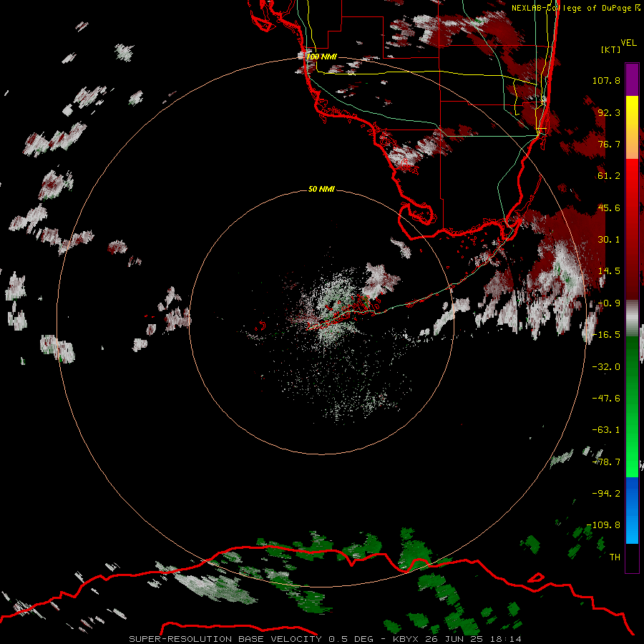Image resolution: width=644 pixels, height=644 pixels.
Task: Click the -47.6 velocity scale value
Action: (x=606, y=399)
